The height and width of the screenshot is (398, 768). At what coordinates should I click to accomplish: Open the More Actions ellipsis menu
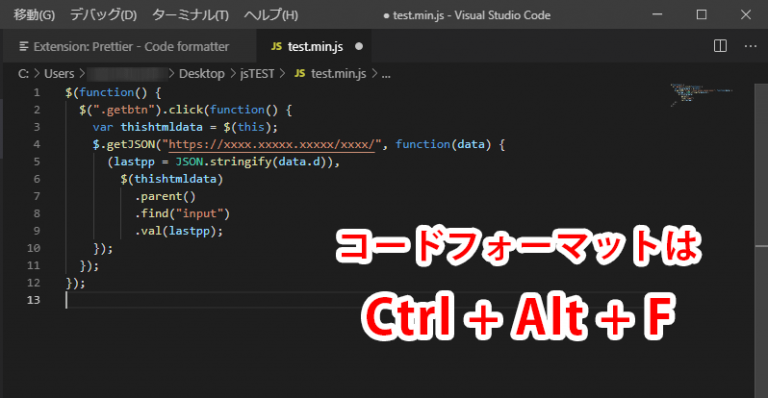tap(750, 46)
